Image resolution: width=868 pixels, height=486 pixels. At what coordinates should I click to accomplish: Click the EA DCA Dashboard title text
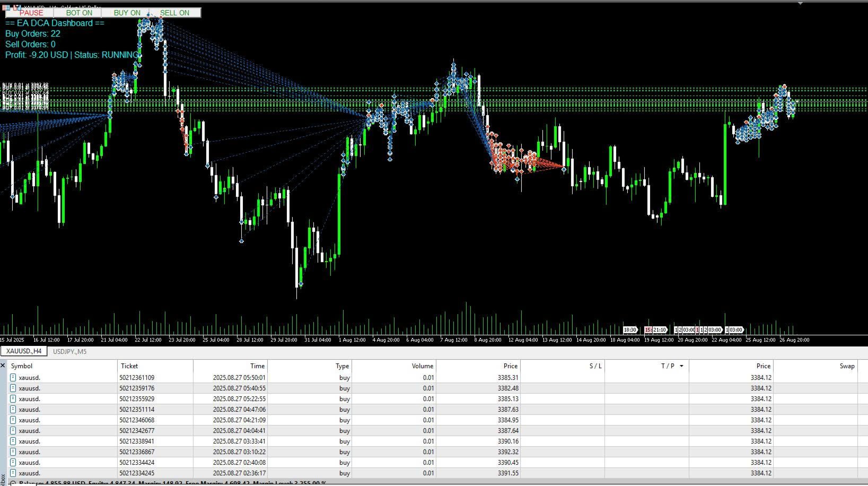point(55,23)
